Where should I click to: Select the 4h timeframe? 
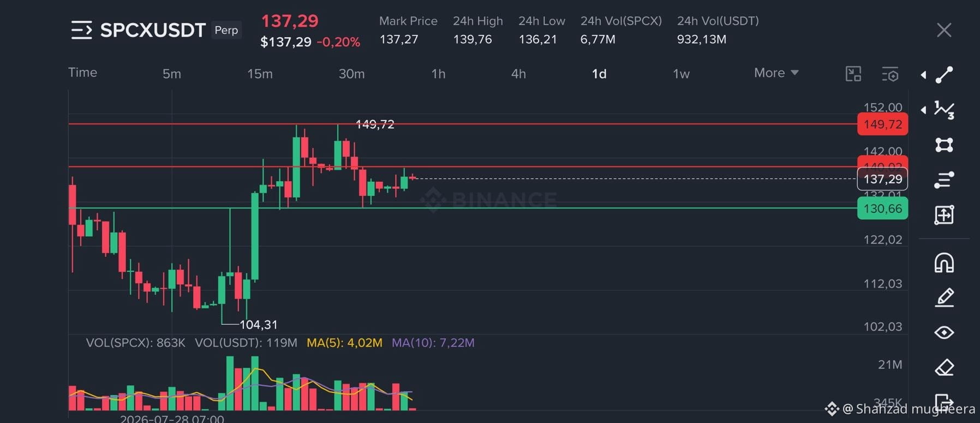(518, 74)
